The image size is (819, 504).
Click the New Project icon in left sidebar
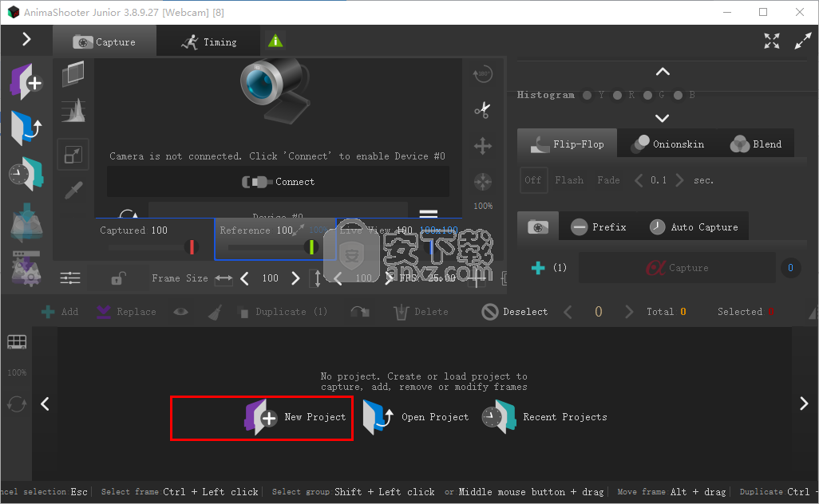click(x=26, y=81)
